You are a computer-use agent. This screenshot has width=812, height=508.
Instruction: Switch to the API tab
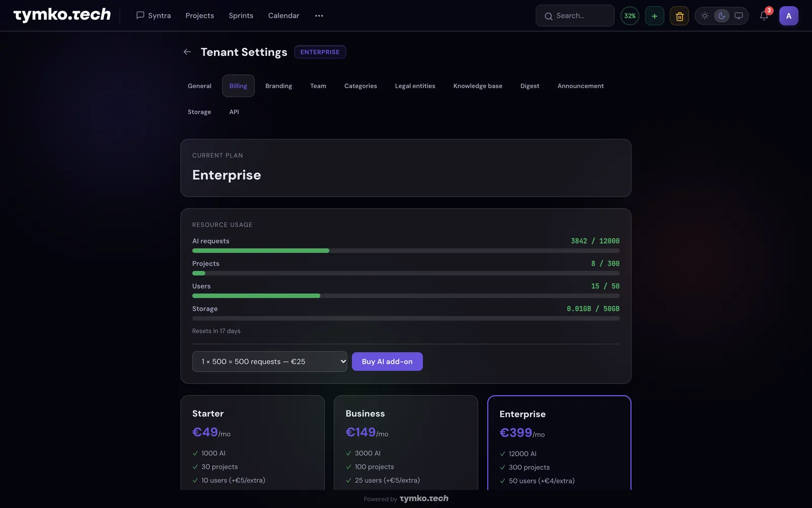(x=234, y=112)
